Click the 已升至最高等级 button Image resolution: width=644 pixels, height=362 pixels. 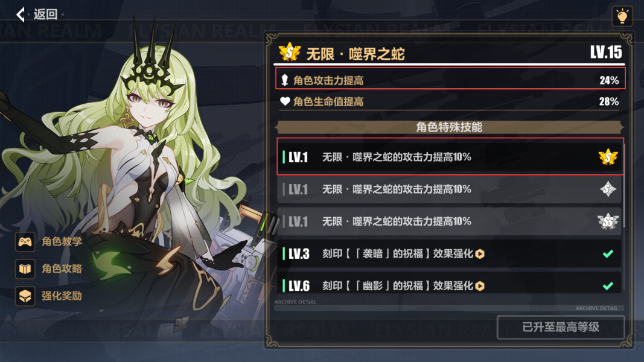561,327
